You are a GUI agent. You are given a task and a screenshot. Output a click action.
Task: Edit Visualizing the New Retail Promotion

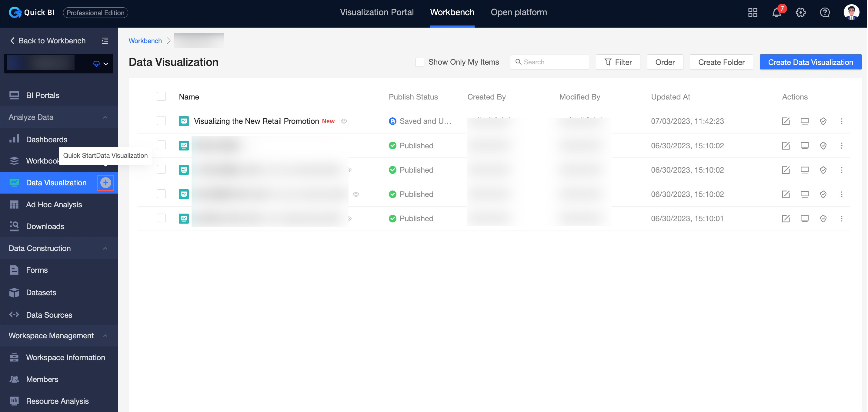point(786,121)
